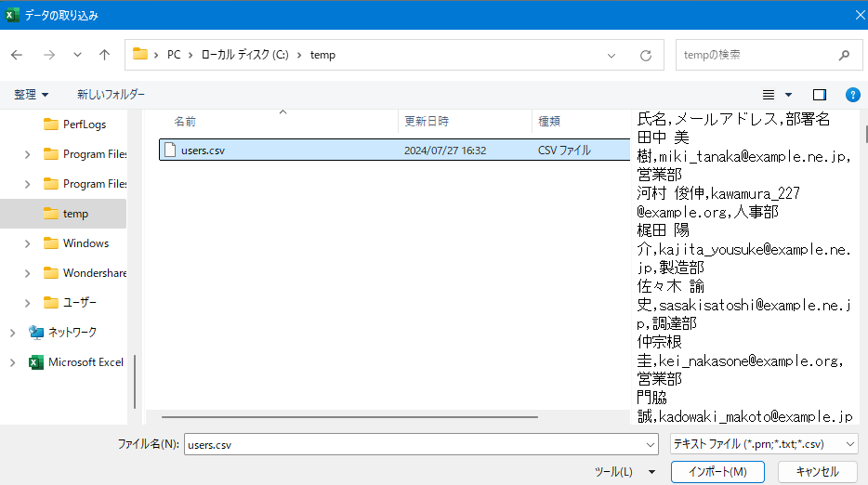Open help with the question mark icon
868x485 pixels.
(853, 95)
